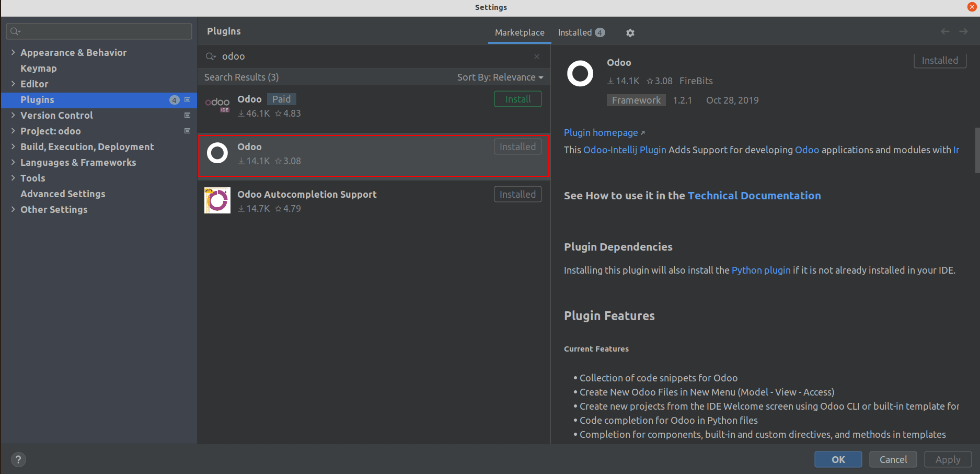
Task: Select Plugins in the settings tree
Action: [x=99, y=100]
